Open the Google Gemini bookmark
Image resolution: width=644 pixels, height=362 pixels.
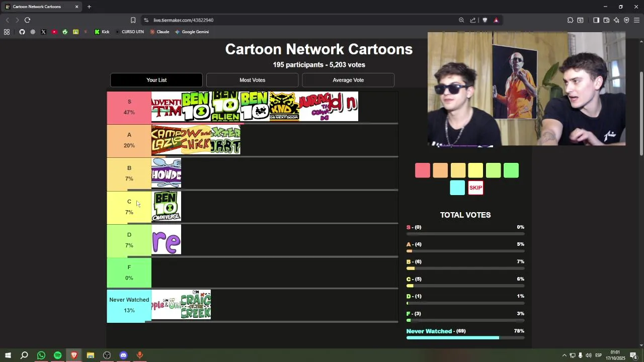192,32
